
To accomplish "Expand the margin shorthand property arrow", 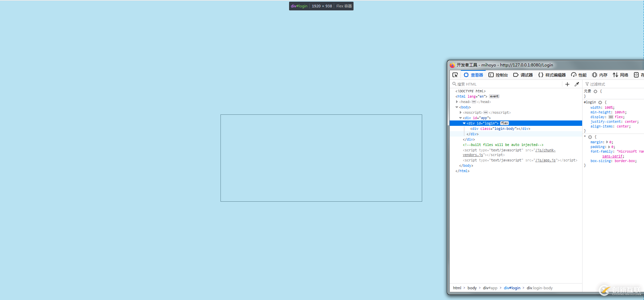I will click(x=607, y=142).
